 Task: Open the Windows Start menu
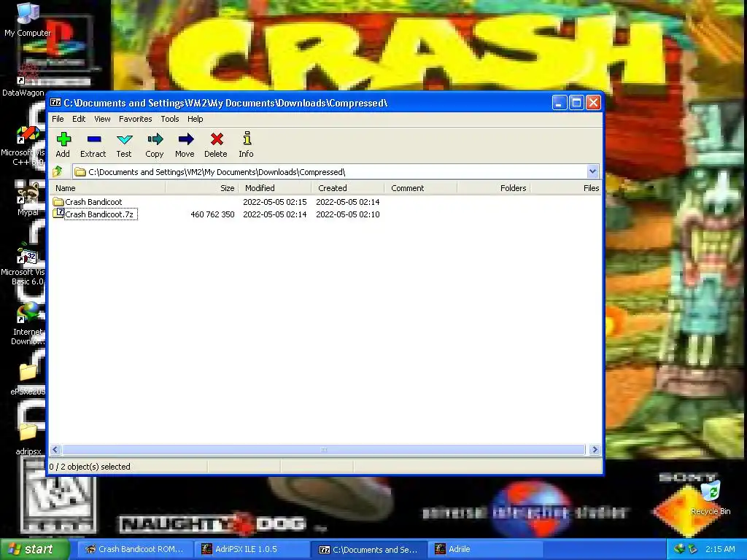[34, 549]
